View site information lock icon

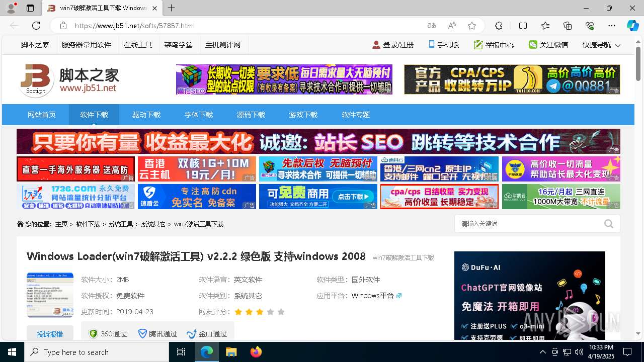pyautogui.click(x=63, y=26)
